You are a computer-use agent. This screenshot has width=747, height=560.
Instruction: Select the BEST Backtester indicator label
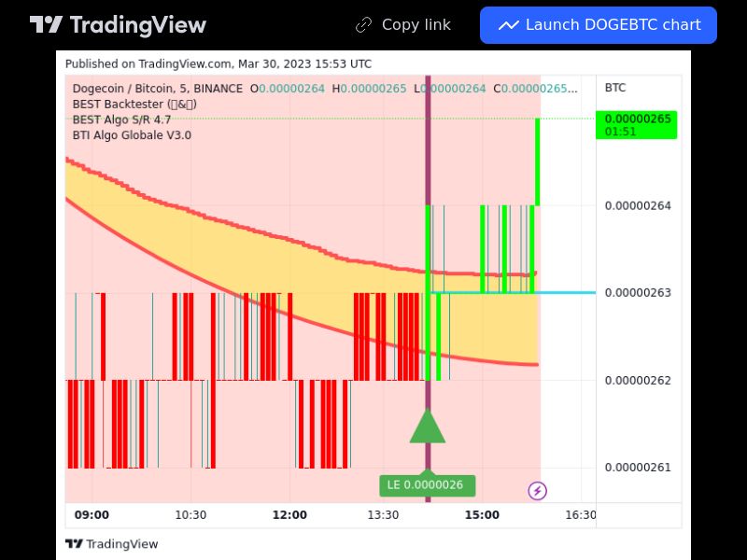click(134, 105)
